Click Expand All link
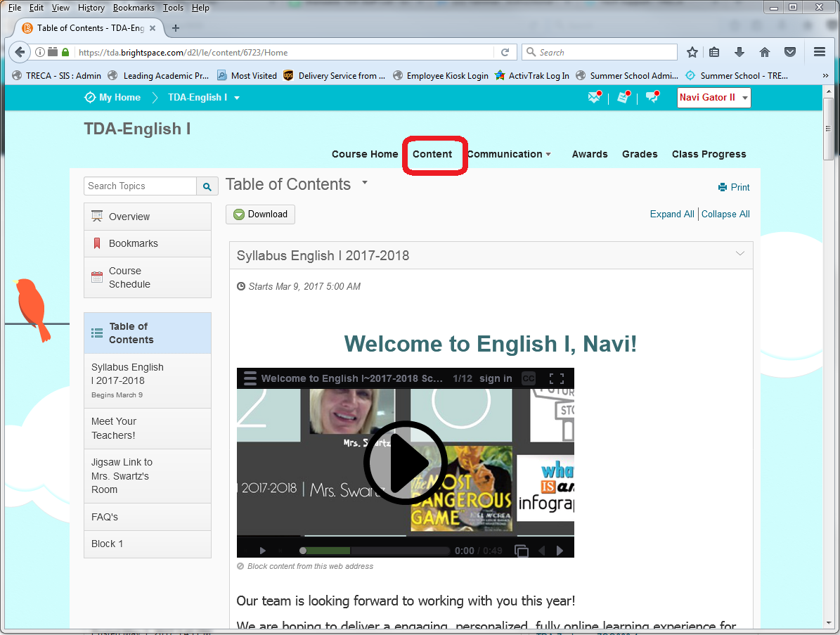840x635 pixels. tap(672, 214)
